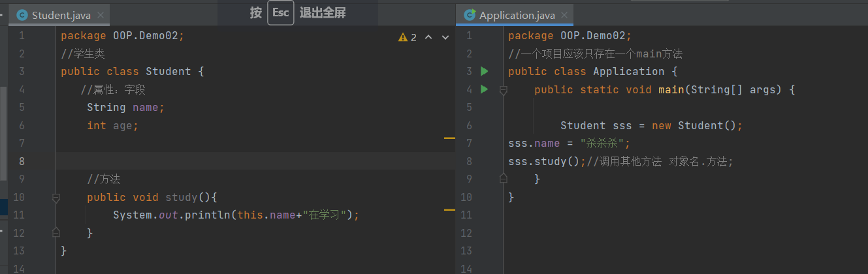
Task: Collapse the study() method fold marker
Action: pos(56,197)
